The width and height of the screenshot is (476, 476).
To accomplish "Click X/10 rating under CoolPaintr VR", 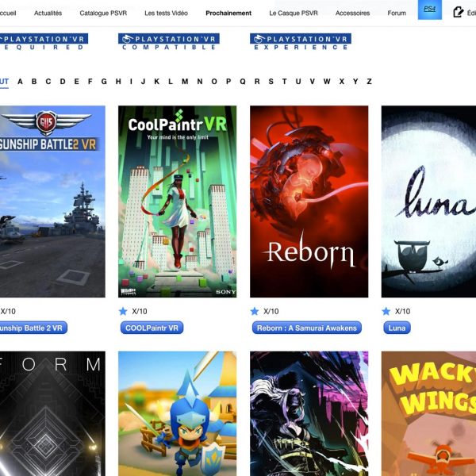I will (140, 311).
